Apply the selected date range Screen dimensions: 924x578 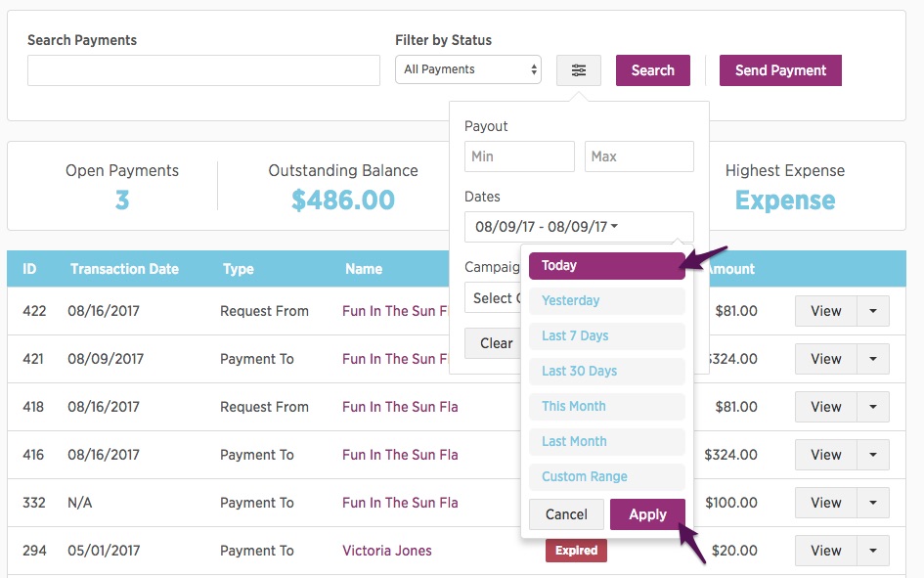647,514
